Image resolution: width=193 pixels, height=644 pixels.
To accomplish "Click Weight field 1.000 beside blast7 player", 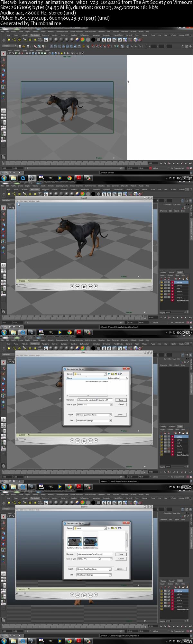I will (168, 313).
